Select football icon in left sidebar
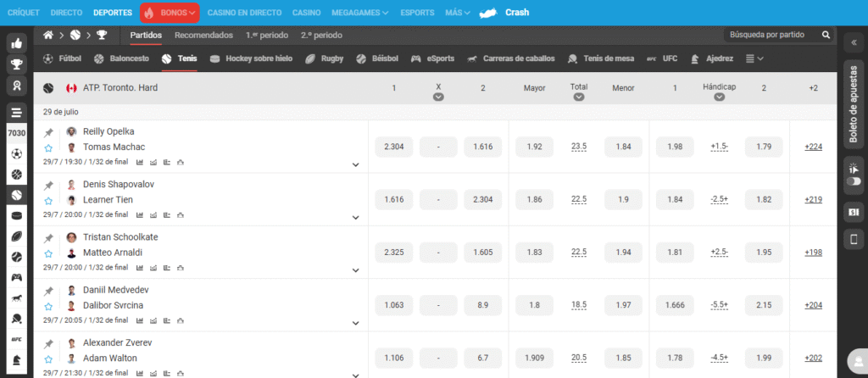The width and height of the screenshot is (868, 378). [x=17, y=154]
